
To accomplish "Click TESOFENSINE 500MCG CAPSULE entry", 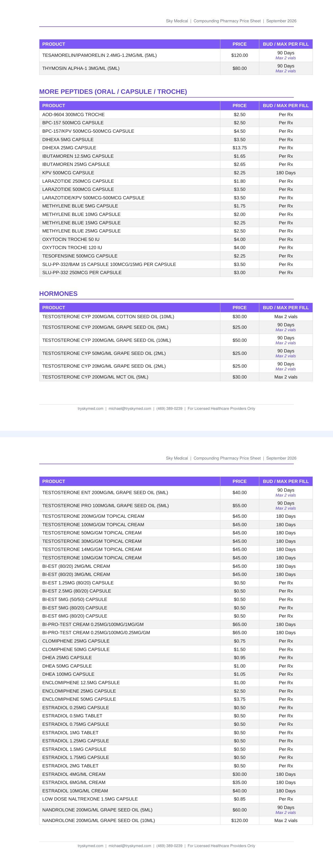I will tap(80, 256).
